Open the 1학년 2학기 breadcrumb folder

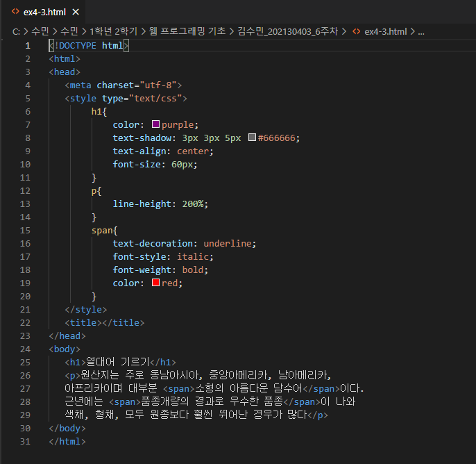tap(114, 31)
